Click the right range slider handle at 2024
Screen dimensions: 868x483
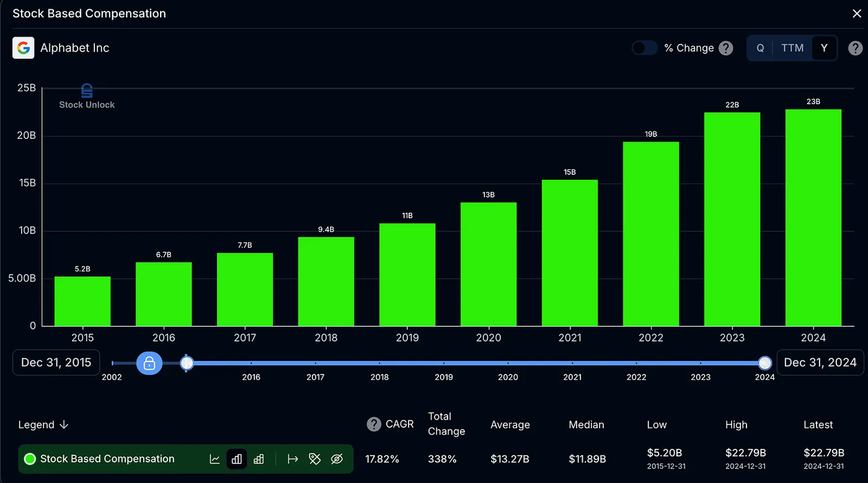tap(765, 363)
